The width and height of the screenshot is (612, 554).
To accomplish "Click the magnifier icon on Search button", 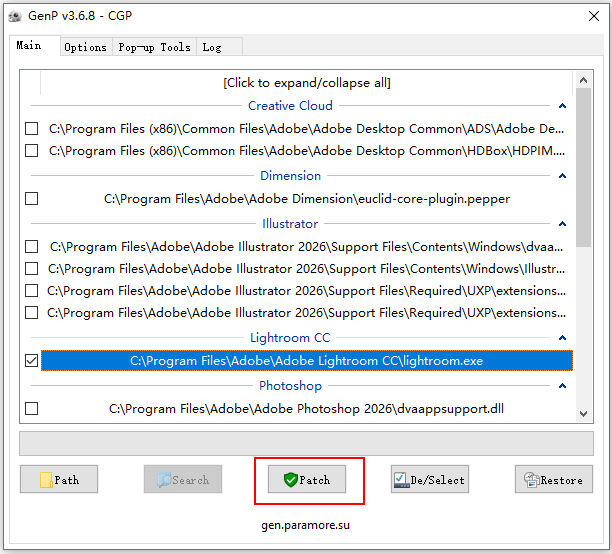I will (164, 480).
